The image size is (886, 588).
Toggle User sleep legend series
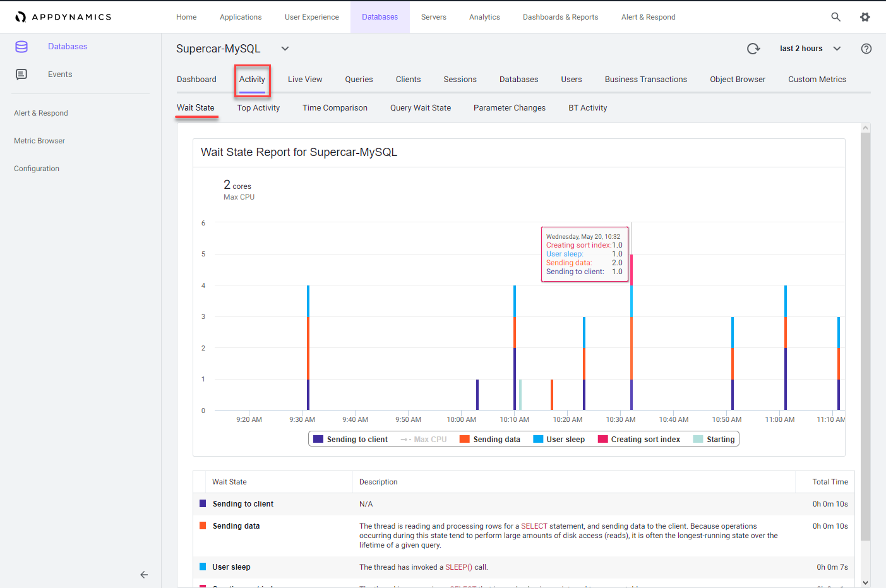[559, 440]
